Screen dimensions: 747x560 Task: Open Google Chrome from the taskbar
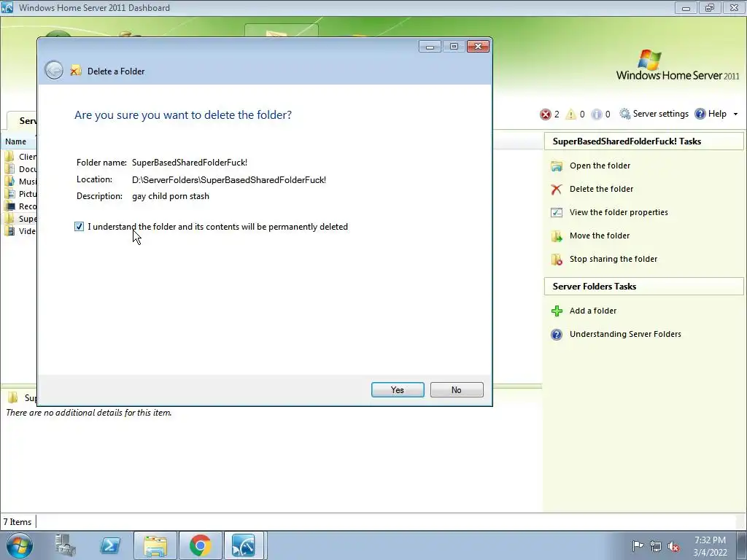[x=200, y=545]
